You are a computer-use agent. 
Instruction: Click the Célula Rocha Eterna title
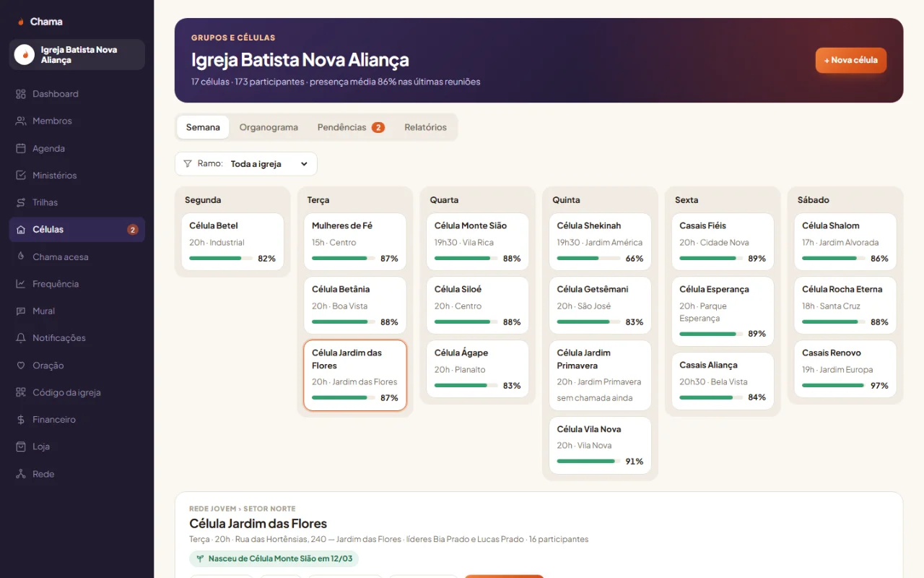(x=842, y=289)
